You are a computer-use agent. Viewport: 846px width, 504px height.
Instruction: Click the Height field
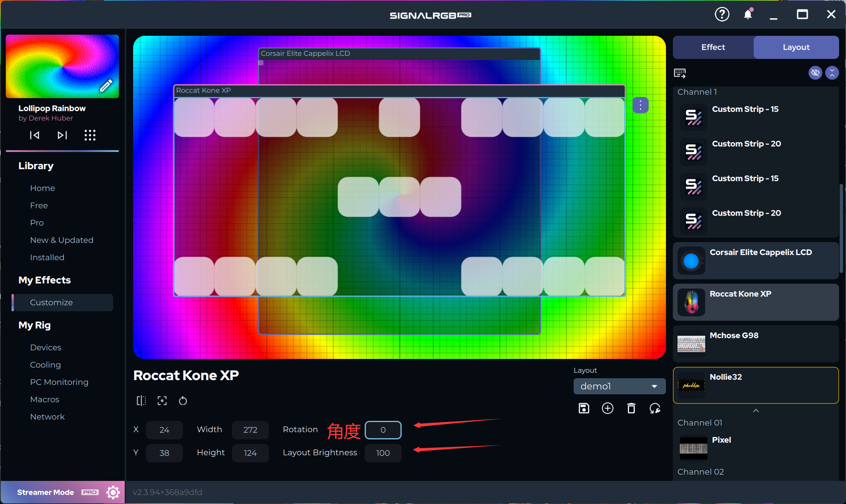(x=250, y=453)
